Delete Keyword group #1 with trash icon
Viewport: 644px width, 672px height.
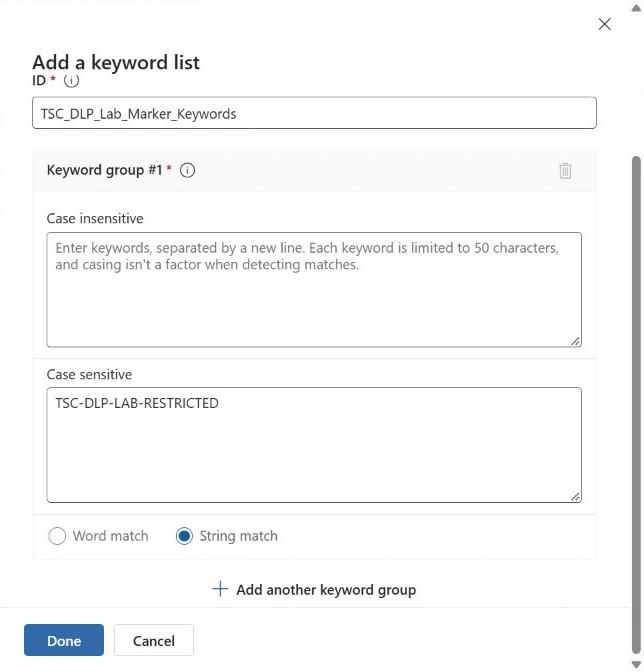[565, 171]
